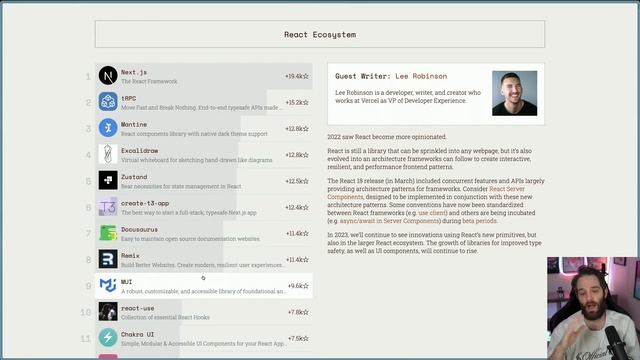Screen dimensions: 640x360
Task: Click the star icon in the Remix row
Action: tap(306, 260)
